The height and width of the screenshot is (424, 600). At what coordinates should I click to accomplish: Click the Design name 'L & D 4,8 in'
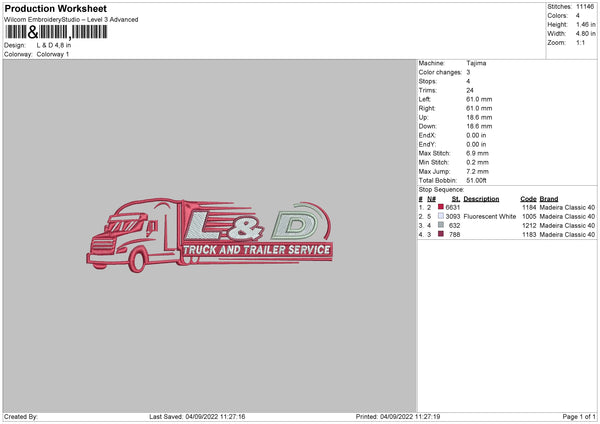point(54,45)
